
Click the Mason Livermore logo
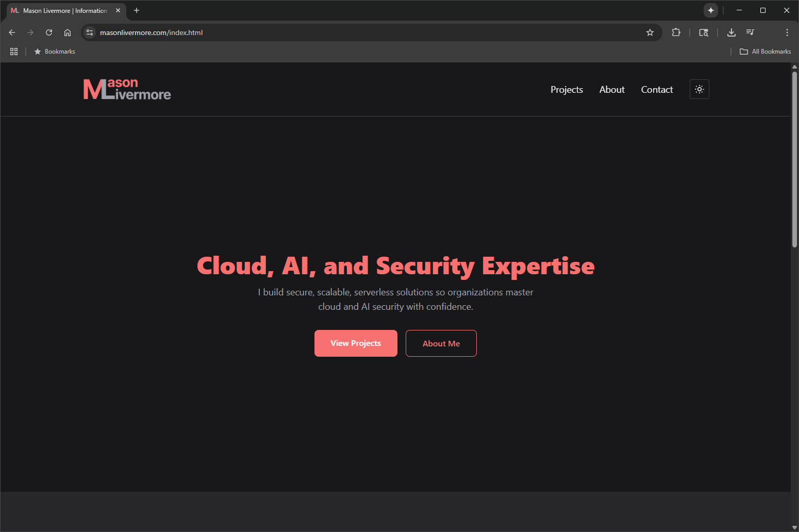[127, 89]
